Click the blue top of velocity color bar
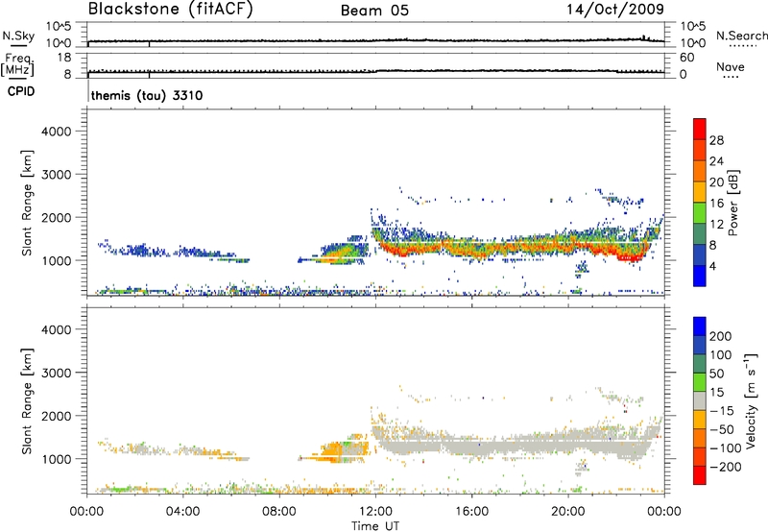Image resolution: width=768 pixels, height=532 pixels. (700, 326)
